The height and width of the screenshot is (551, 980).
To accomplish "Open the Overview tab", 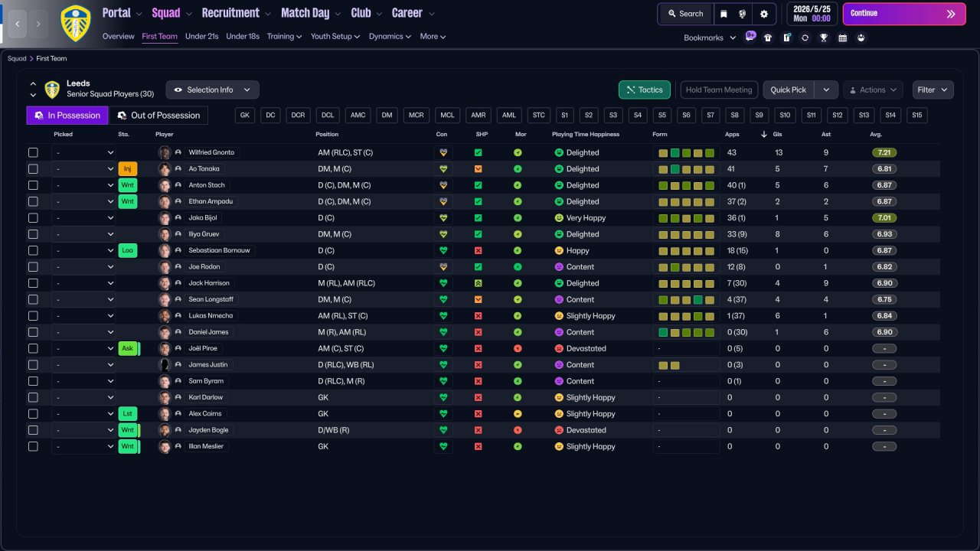I will [x=118, y=36].
